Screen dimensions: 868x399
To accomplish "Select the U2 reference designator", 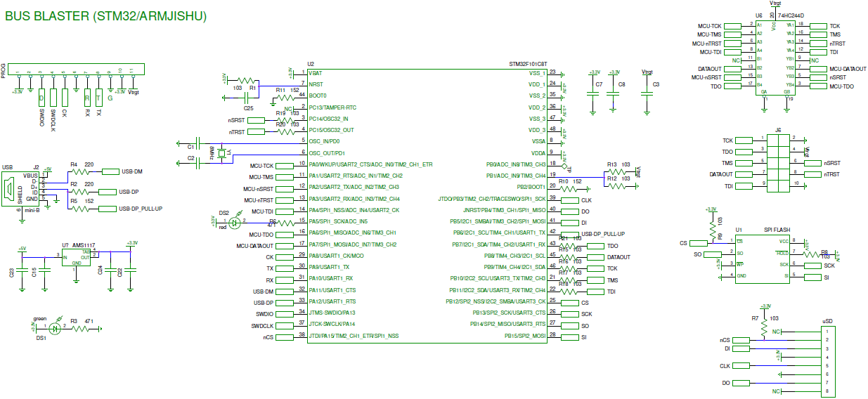I will click(311, 64).
